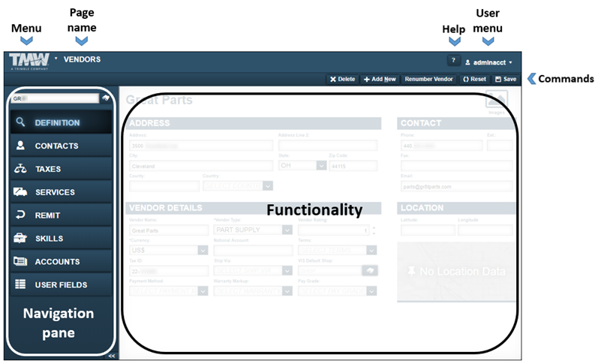Open the Skills navigation item

[62, 238]
